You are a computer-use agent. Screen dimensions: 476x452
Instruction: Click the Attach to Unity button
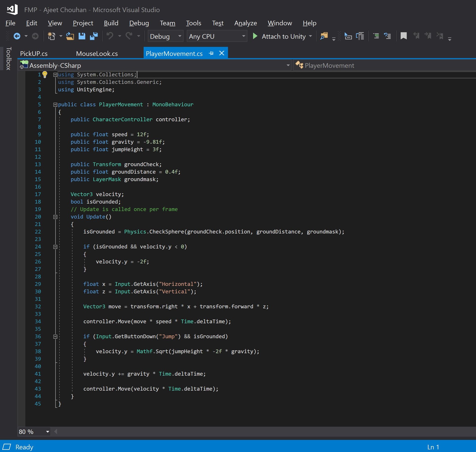pos(283,36)
